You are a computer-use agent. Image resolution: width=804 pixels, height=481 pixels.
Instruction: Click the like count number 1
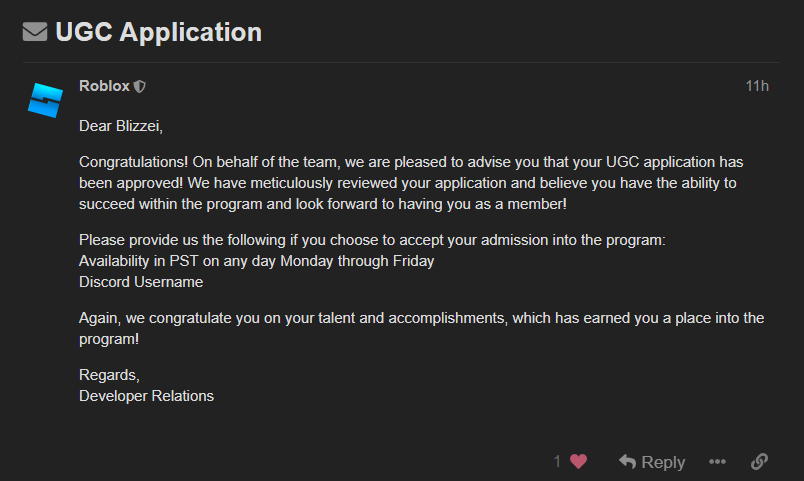pyautogui.click(x=558, y=461)
